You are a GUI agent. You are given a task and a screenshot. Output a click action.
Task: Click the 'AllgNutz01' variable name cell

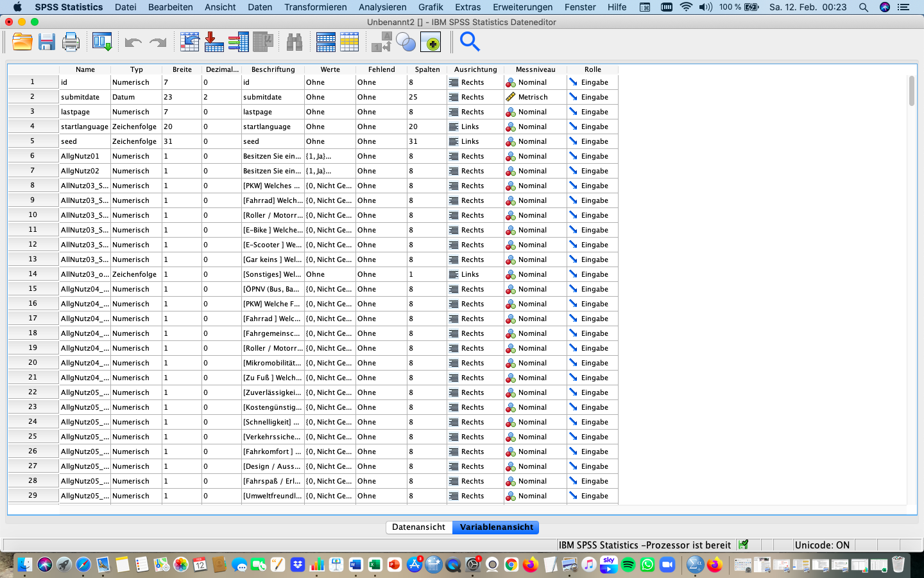(85, 156)
